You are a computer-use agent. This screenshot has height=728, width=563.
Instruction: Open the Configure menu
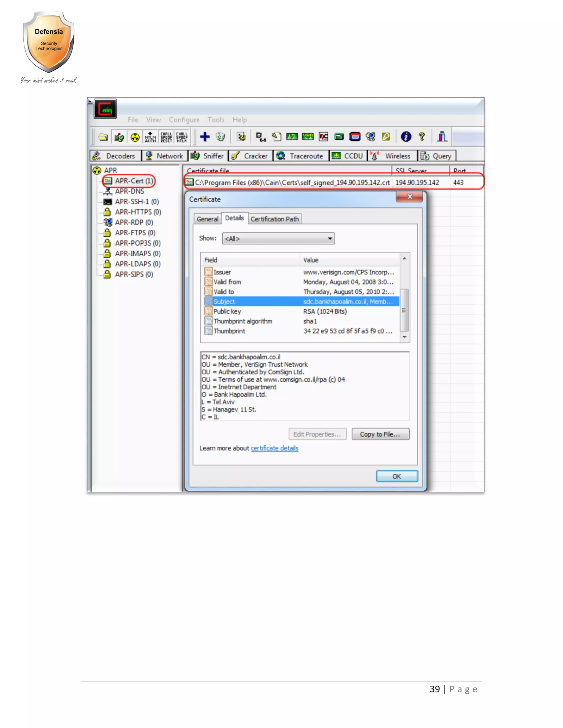[x=184, y=120]
